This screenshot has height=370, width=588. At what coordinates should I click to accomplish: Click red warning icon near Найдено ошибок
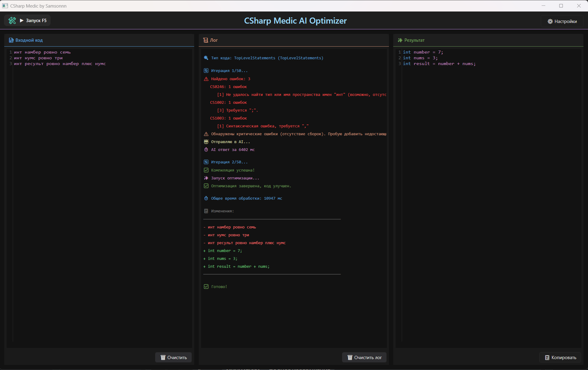coord(206,79)
